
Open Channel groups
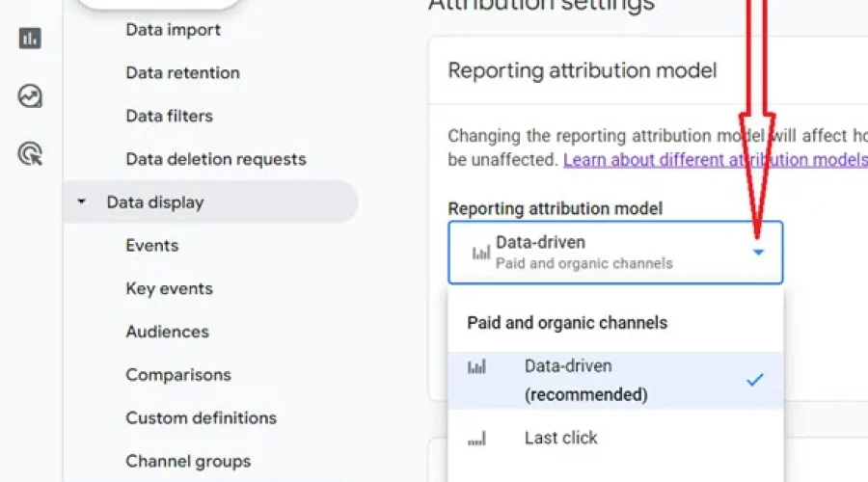point(188,462)
